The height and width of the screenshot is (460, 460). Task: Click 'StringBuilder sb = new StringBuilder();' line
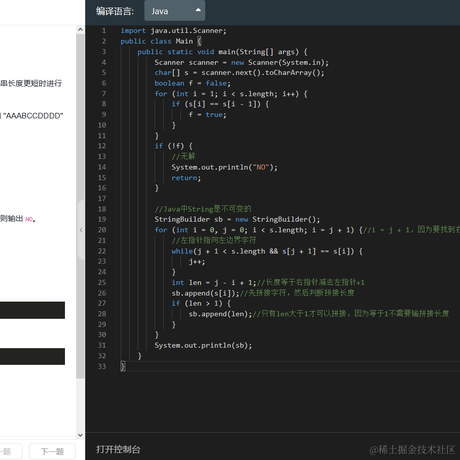237,219
